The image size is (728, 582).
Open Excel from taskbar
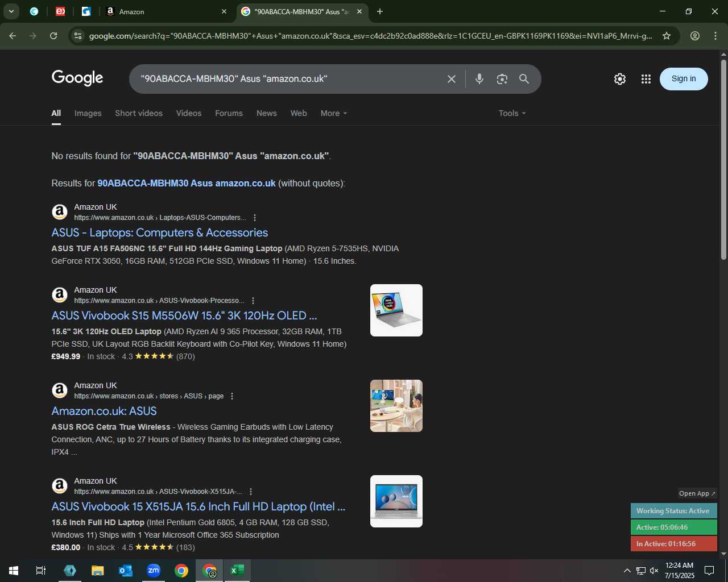[x=237, y=571]
